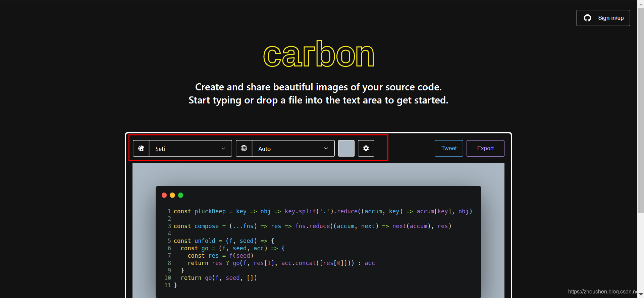The height and width of the screenshot is (298, 644).
Task: Click the scrollbar up arrow
Action: click(x=641, y=4)
